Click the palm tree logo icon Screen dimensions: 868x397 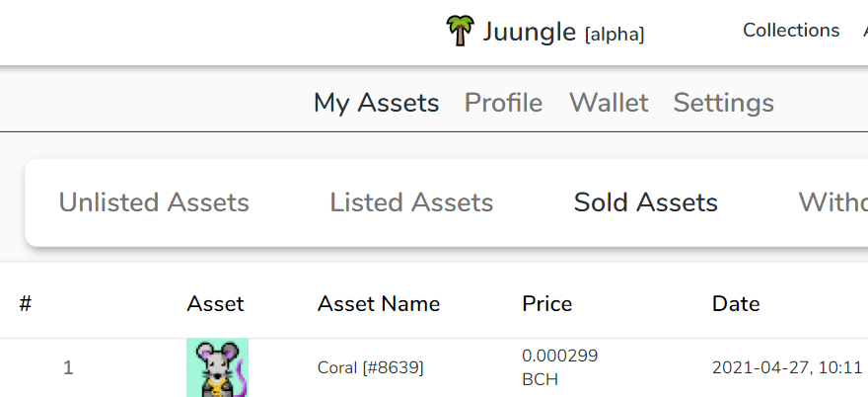(x=460, y=31)
